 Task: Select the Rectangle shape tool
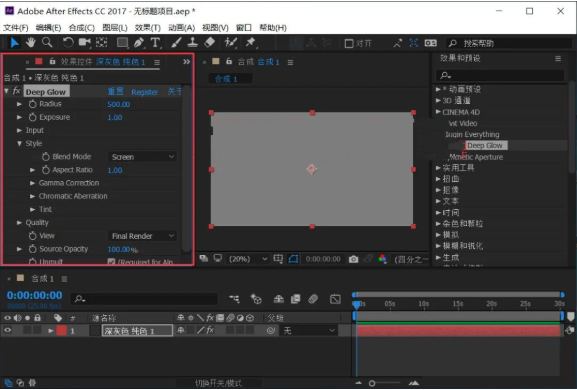pos(122,43)
